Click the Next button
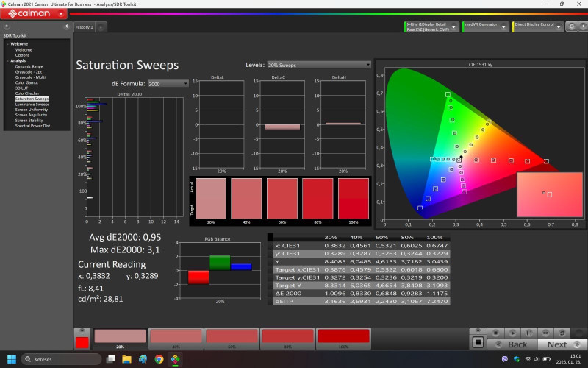This screenshot has height=368, width=588. tap(557, 344)
